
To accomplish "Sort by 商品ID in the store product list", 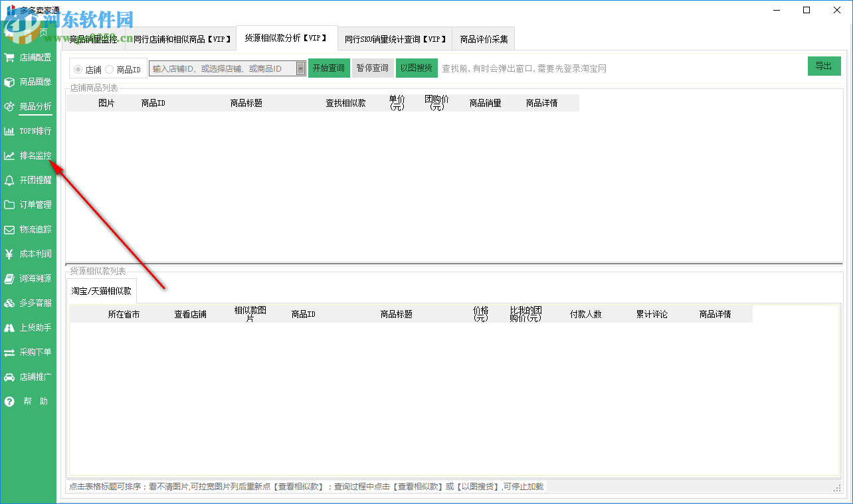I will pos(153,103).
